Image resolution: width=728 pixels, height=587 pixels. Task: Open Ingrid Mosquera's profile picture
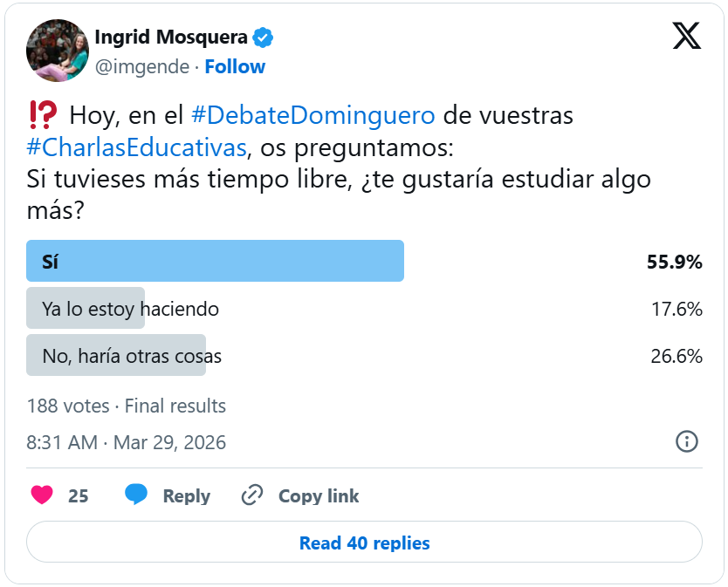click(x=58, y=51)
